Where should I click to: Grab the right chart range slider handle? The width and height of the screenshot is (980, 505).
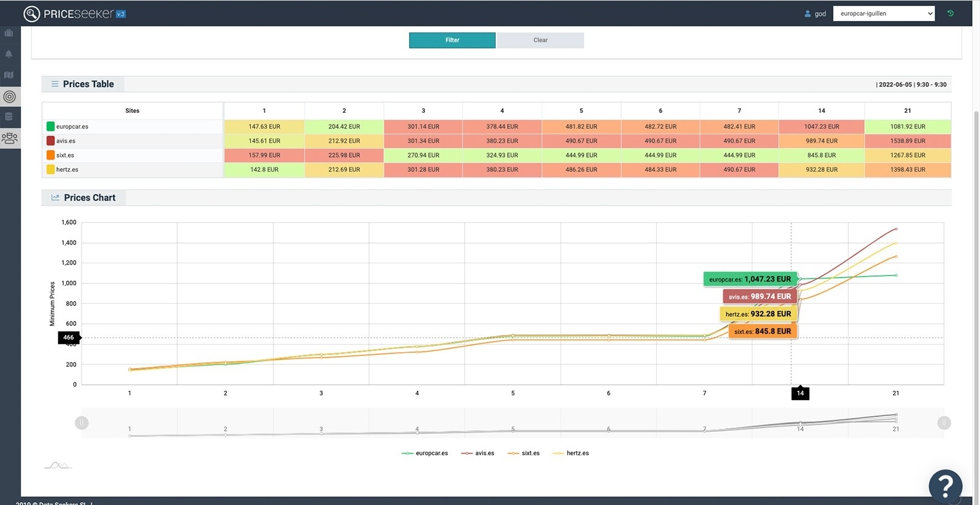(x=944, y=423)
